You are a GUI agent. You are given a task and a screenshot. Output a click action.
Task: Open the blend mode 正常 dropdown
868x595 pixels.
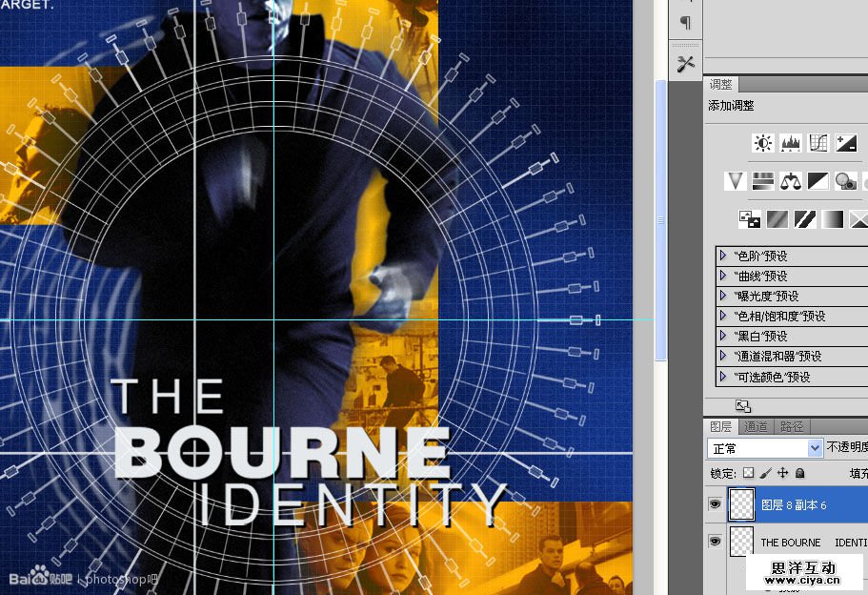764,448
